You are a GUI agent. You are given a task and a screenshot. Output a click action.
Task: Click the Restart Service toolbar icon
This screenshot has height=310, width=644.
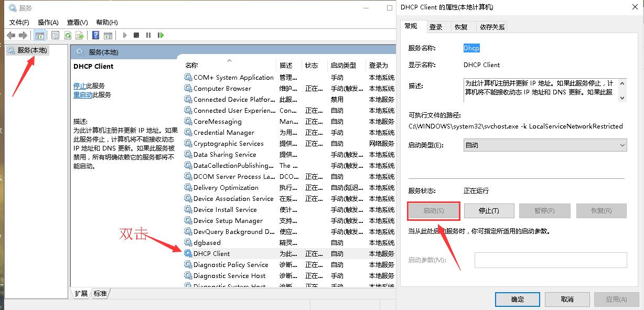tap(160, 35)
